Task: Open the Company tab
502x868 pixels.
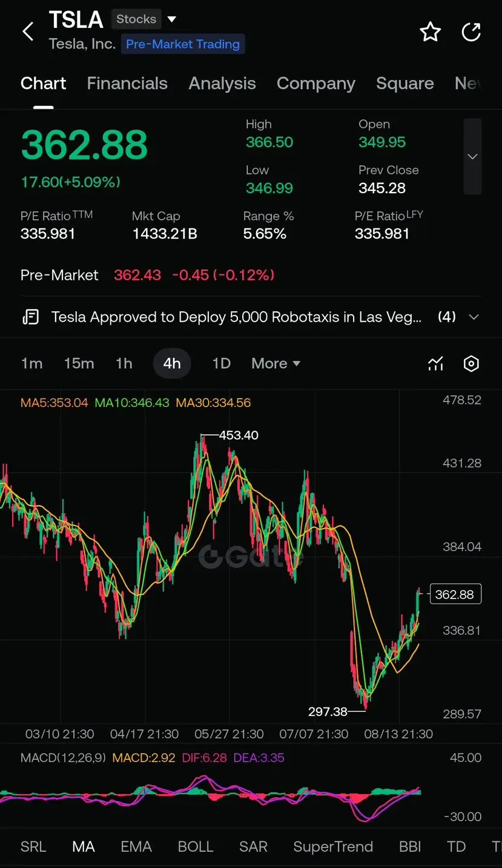Action: [316, 84]
